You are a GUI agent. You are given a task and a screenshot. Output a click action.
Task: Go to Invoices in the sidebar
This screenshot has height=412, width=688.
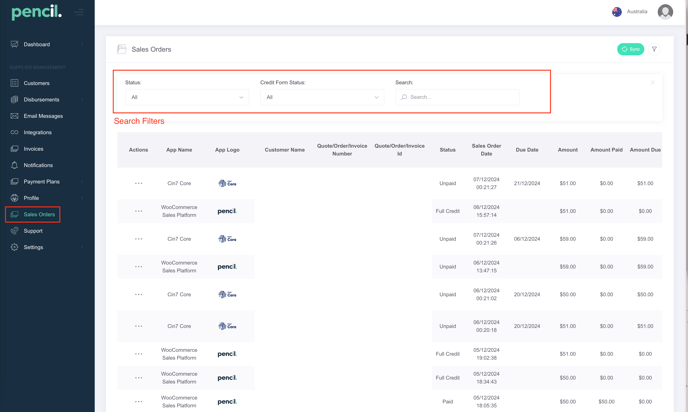(x=34, y=149)
